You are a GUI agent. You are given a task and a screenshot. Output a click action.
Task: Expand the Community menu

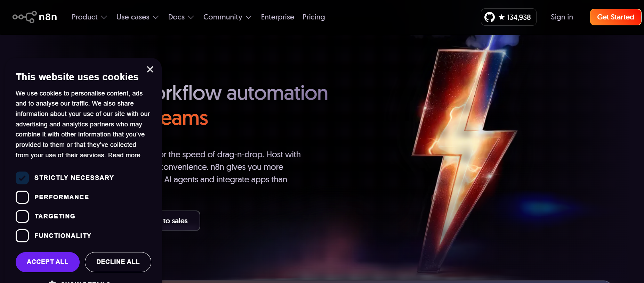227,17
